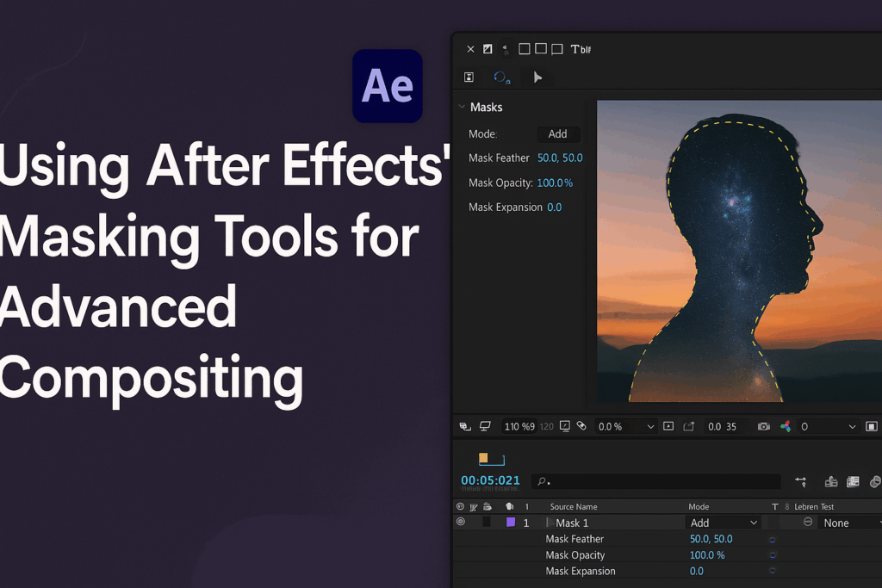Show channels with the RGB icon

pos(786,426)
